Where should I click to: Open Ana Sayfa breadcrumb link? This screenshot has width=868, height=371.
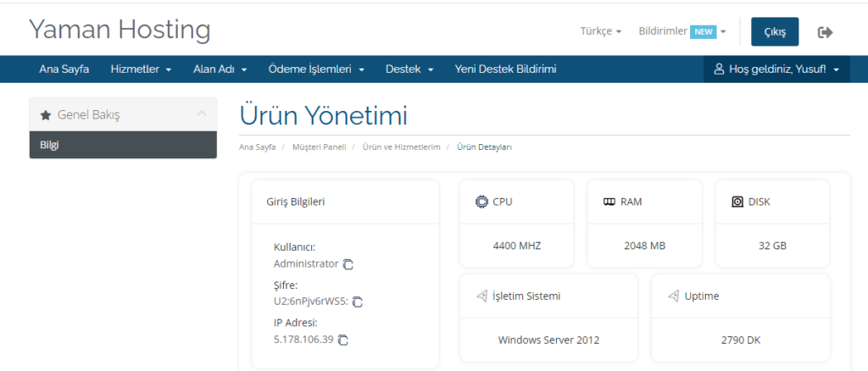258,147
